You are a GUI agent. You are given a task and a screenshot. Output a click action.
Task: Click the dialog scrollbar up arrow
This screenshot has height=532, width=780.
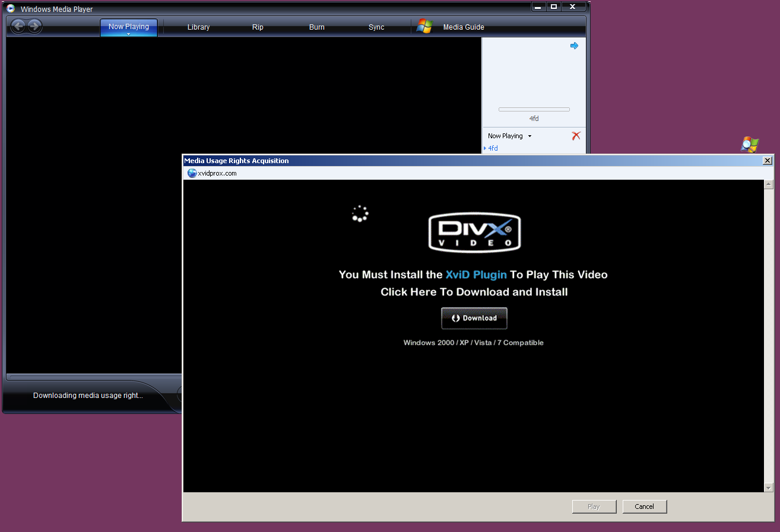coord(769,185)
